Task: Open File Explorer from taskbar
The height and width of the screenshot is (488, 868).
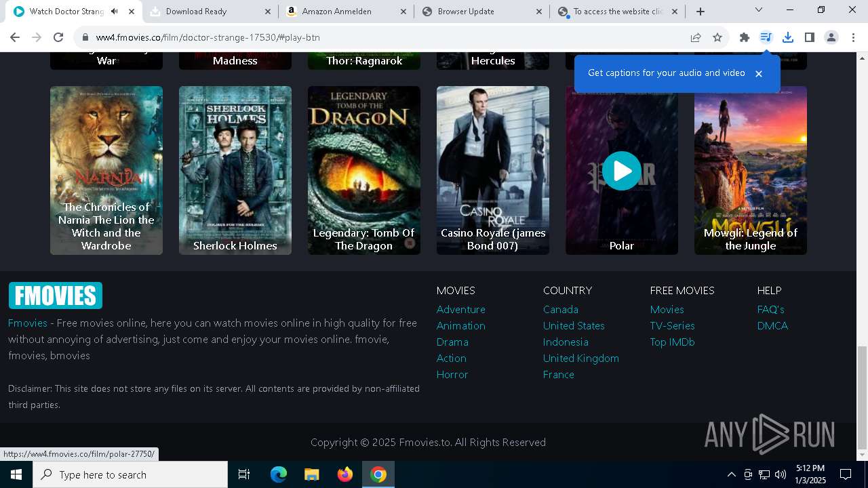Action: coord(311,474)
